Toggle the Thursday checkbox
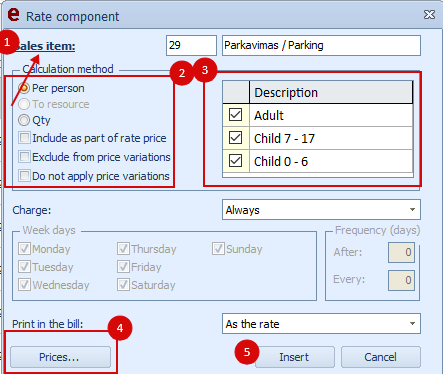 [123, 249]
